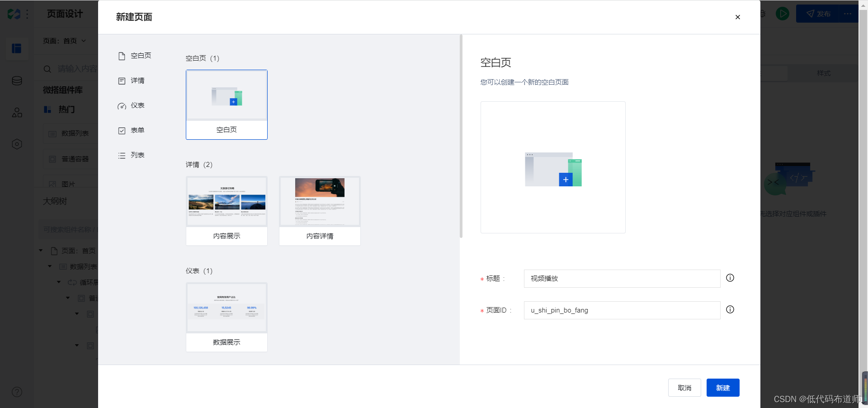
Task: Click the blank page preview image
Action: (x=553, y=167)
